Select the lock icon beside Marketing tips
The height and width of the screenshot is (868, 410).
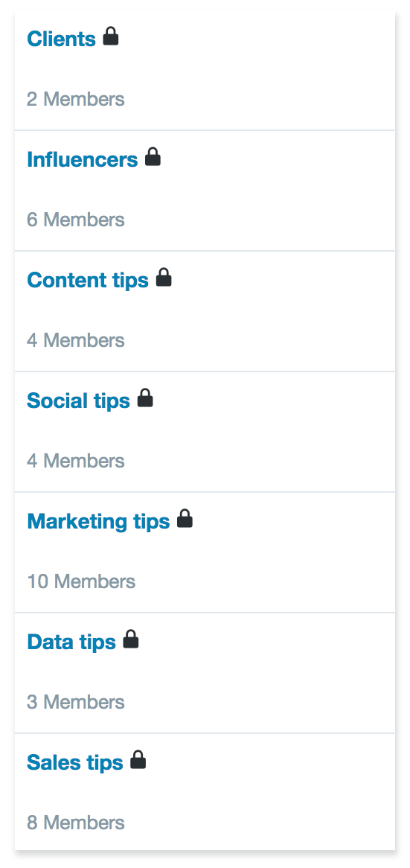click(185, 520)
